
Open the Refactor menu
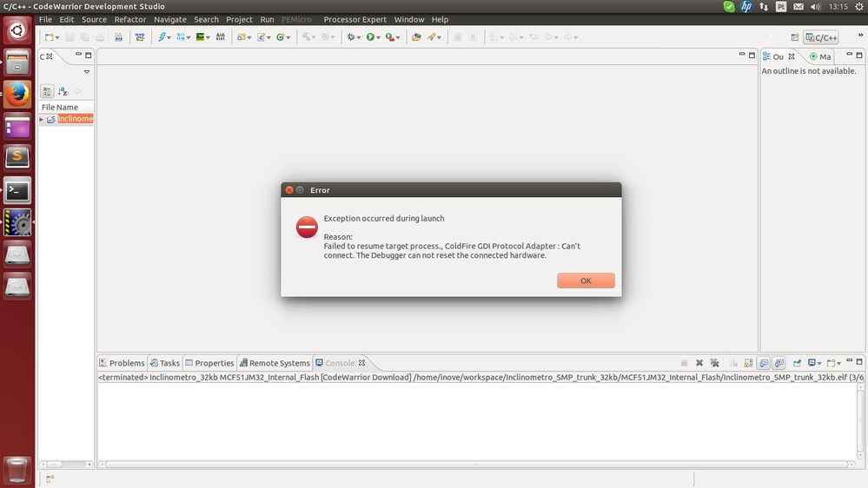130,19
